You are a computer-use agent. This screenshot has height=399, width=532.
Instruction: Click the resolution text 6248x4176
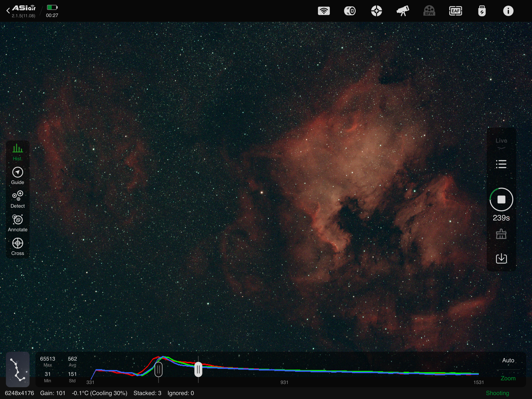(x=19, y=393)
